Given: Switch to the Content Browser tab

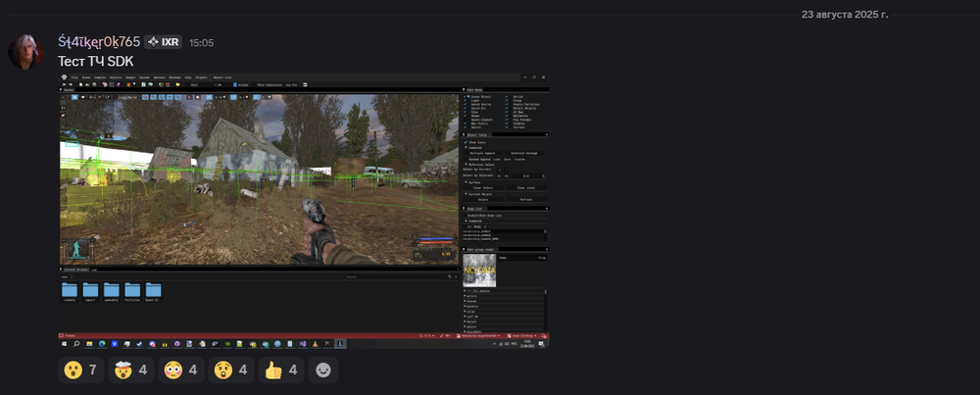Looking at the screenshot, I should point(75,269).
